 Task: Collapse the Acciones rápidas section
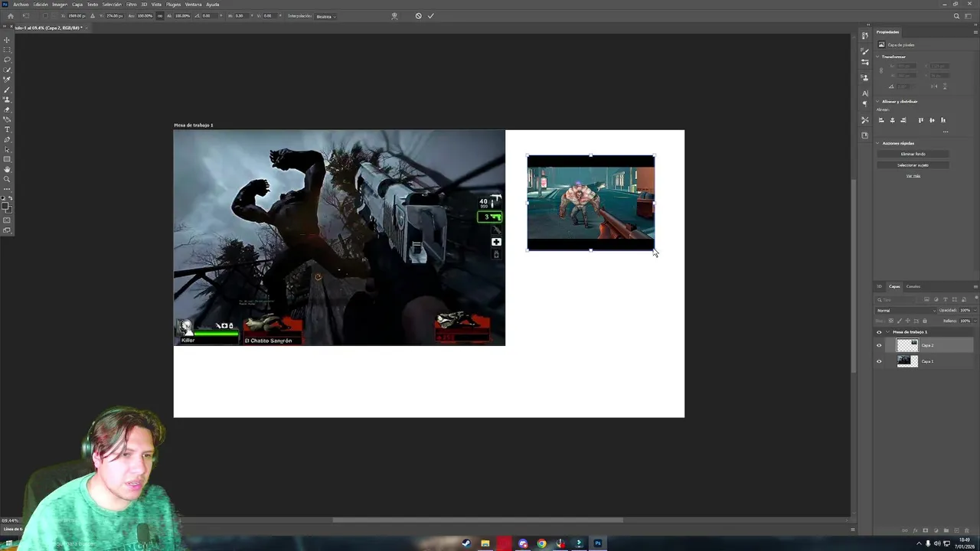coord(878,143)
